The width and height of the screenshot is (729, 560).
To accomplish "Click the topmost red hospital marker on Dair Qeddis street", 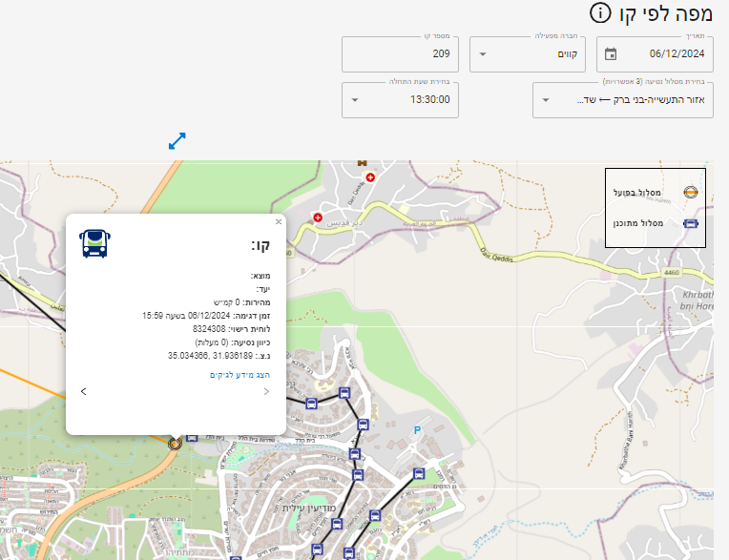I will pos(370,177).
